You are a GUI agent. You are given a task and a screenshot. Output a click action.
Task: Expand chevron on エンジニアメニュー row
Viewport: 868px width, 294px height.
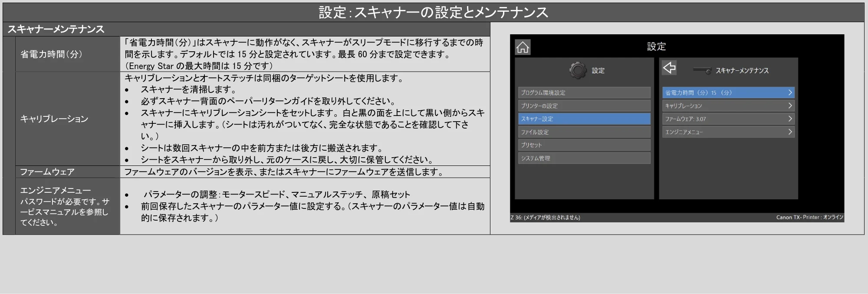790,132
